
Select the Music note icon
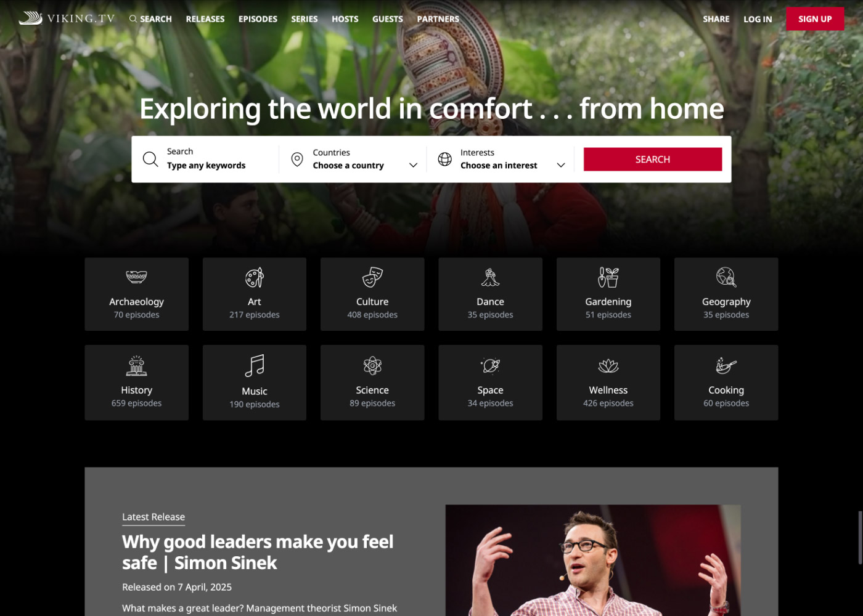click(255, 365)
